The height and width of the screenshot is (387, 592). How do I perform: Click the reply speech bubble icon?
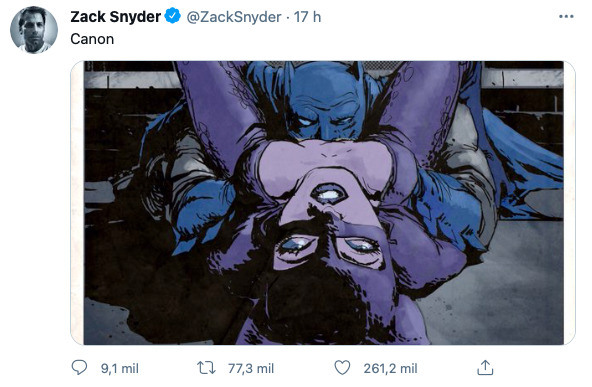click(x=79, y=367)
